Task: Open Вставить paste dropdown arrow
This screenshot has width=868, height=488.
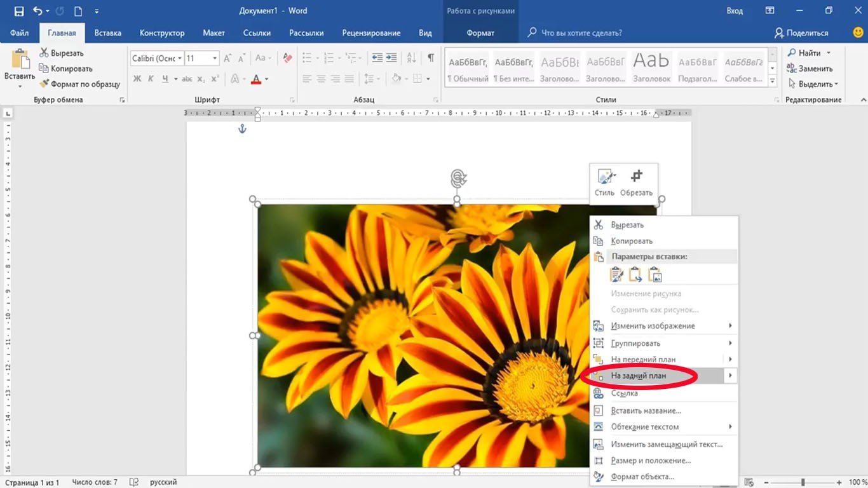Action: (20, 86)
